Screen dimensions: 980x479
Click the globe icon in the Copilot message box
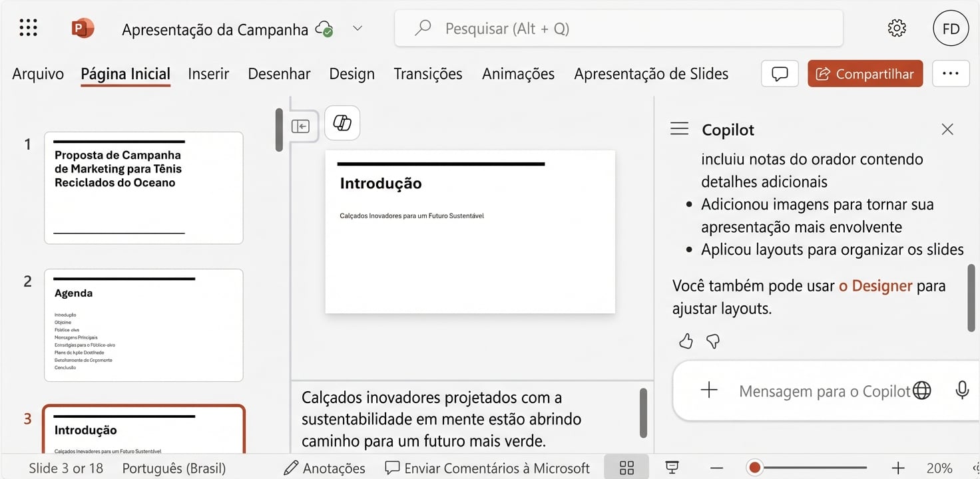pyautogui.click(x=923, y=391)
